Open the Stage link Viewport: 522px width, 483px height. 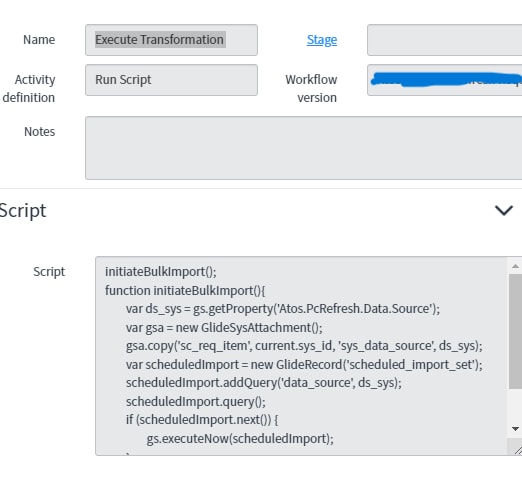coord(322,40)
